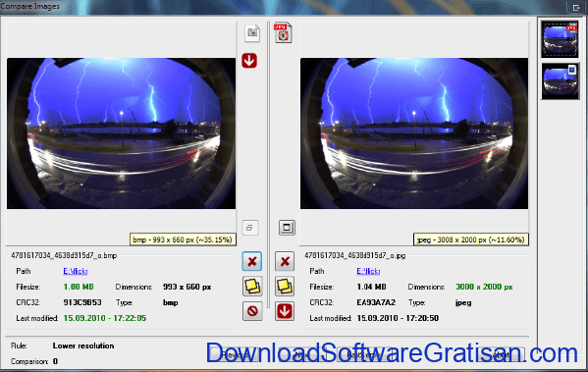Click the bottom red down-arrow icon on the right

(285, 311)
